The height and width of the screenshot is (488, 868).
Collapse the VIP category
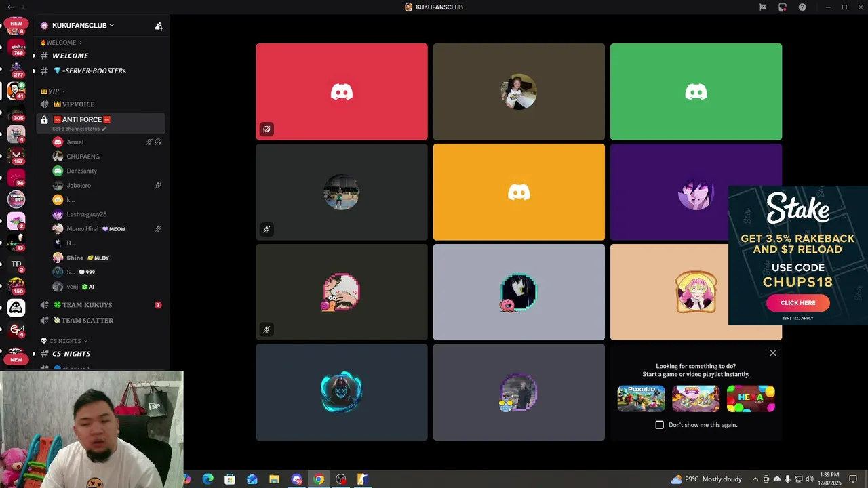click(x=53, y=91)
